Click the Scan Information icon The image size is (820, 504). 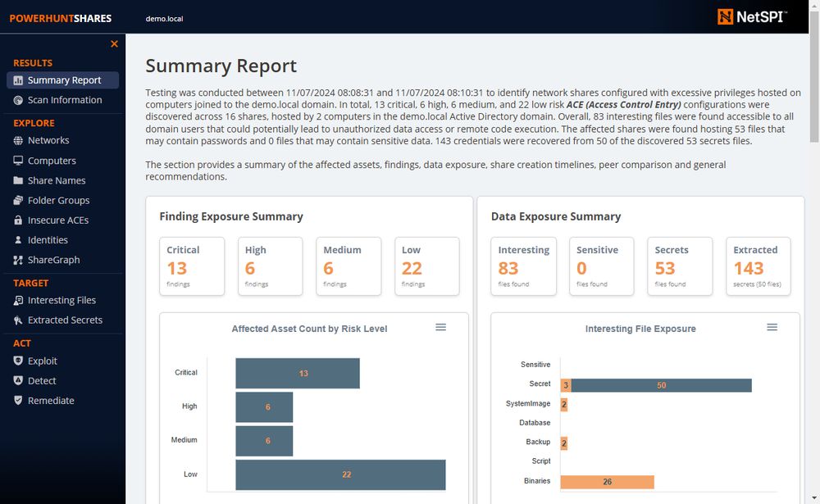tap(18, 100)
